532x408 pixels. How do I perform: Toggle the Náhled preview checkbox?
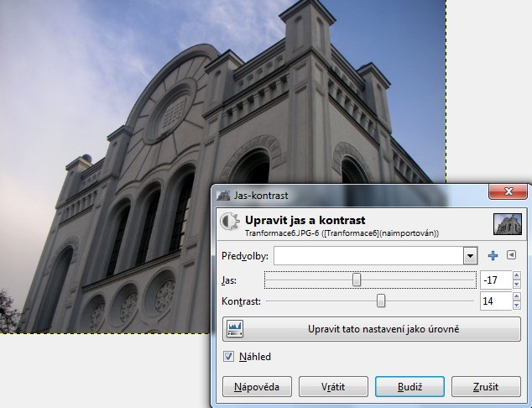click(x=228, y=357)
